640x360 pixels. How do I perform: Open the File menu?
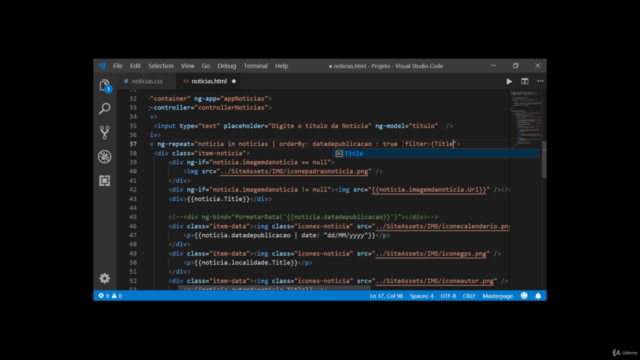118,66
